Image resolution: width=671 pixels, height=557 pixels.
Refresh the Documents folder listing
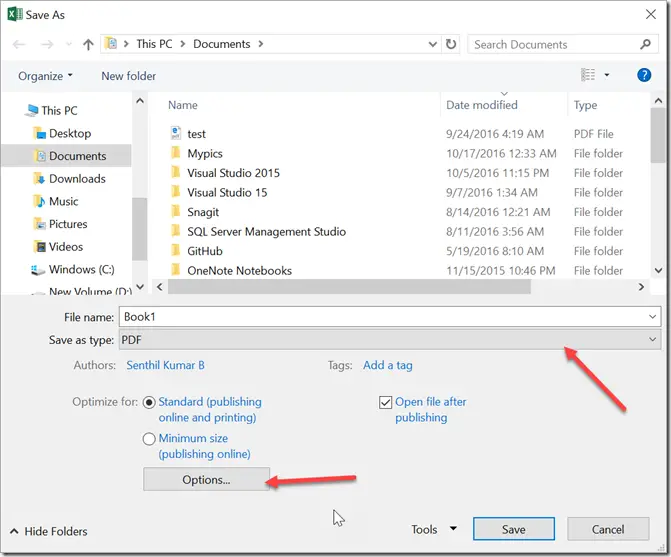[451, 44]
